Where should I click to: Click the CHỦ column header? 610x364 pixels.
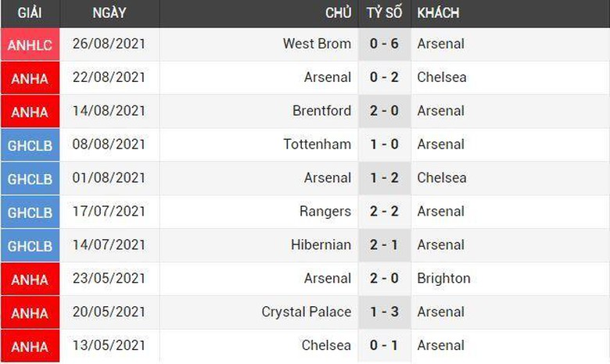[x=338, y=13]
